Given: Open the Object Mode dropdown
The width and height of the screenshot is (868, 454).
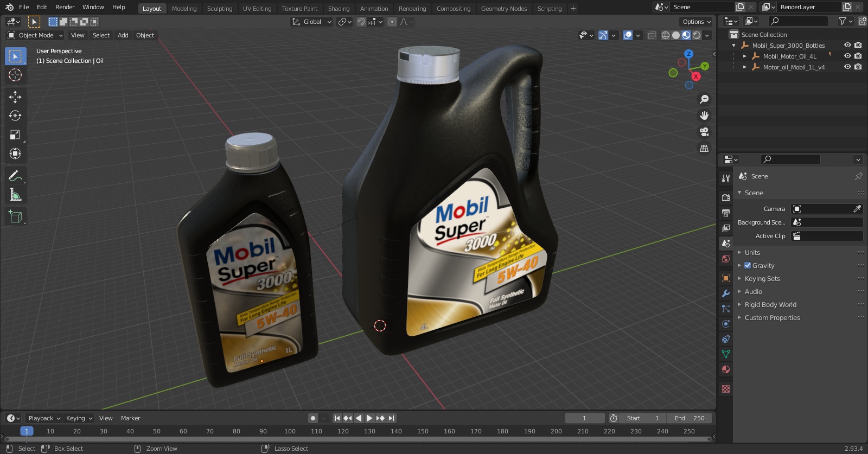Looking at the screenshot, I should coord(35,35).
